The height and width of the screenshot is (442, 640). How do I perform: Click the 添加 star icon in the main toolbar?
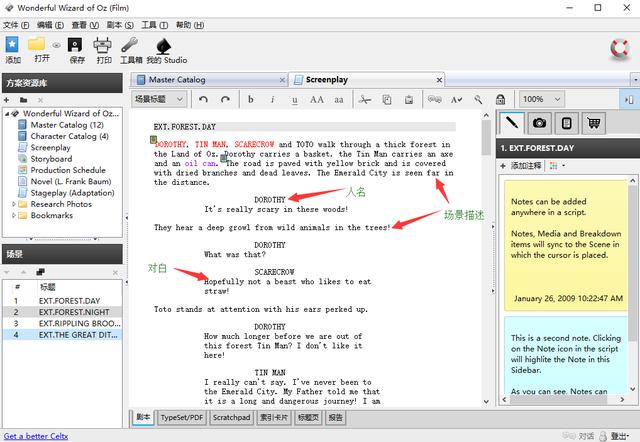pos(12,44)
